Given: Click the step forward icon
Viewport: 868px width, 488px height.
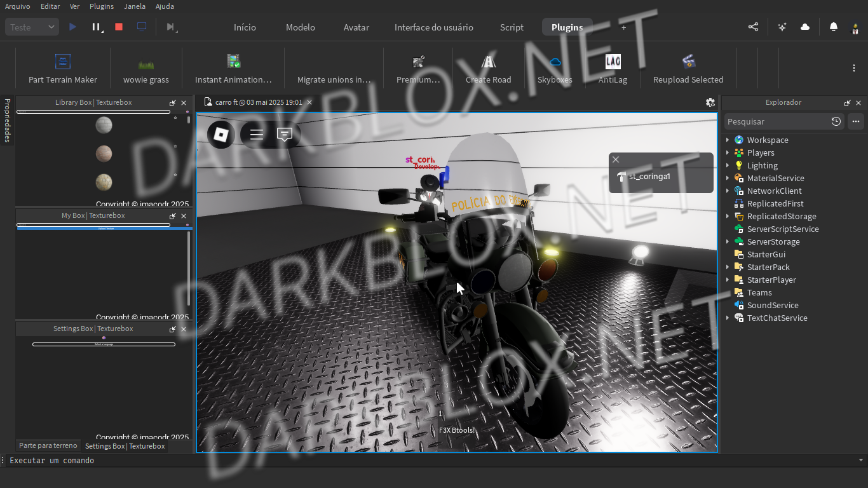Looking at the screenshot, I should (171, 27).
